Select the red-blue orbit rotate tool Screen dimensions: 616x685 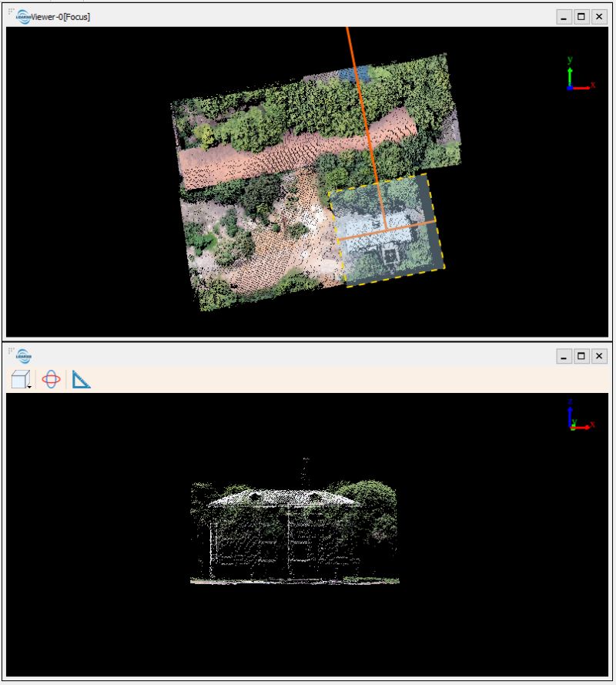(x=51, y=379)
